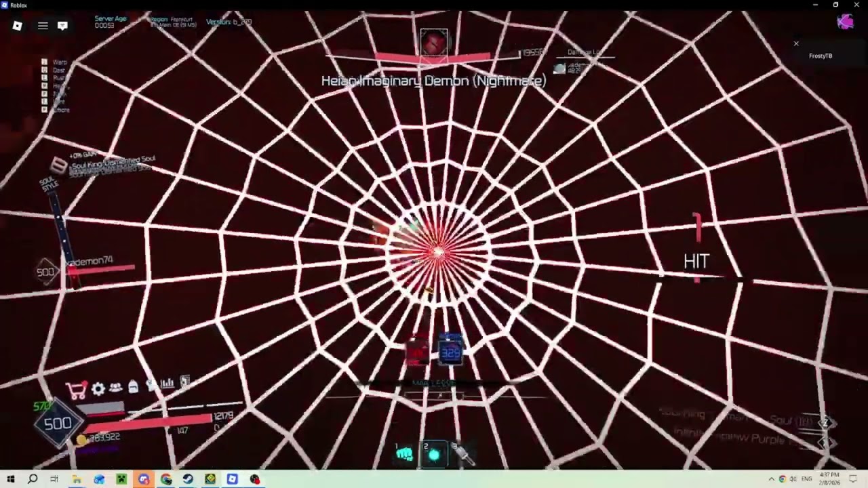Click the FrostyTB player name
This screenshot has height=488, width=868.
(821, 56)
